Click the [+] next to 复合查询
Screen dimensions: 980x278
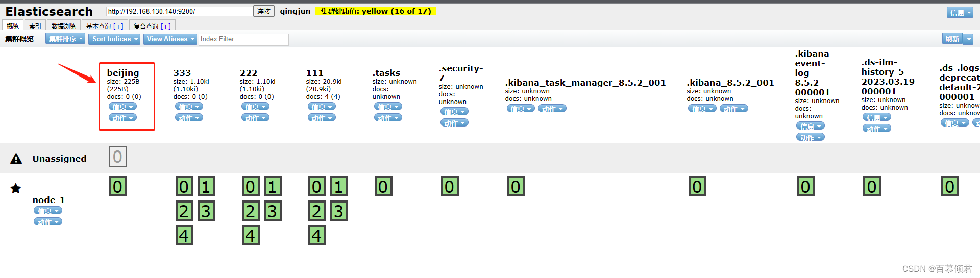point(166,26)
